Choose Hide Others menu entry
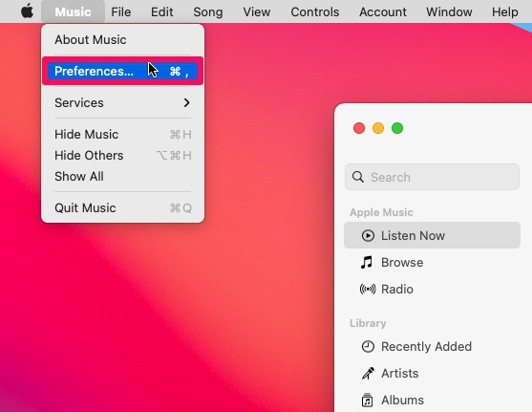Viewport: 532px width, 412px height. 122,156
